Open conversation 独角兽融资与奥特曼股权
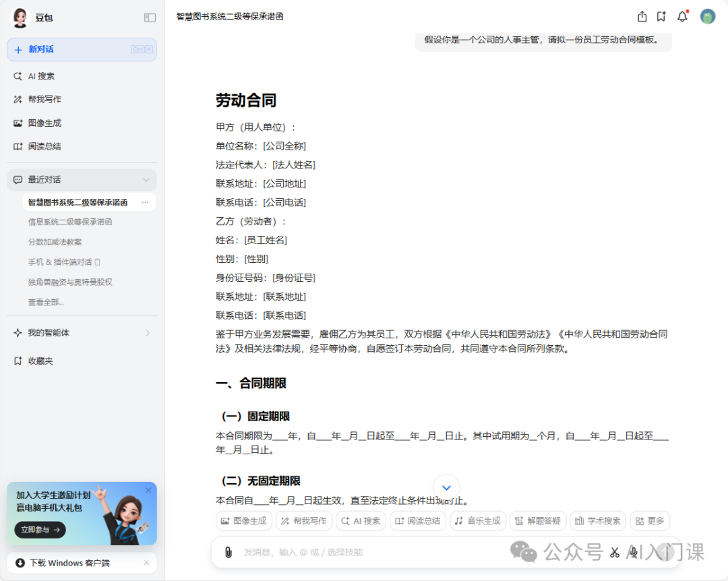This screenshot has height=581, width=728. click(x=70, y=282)
